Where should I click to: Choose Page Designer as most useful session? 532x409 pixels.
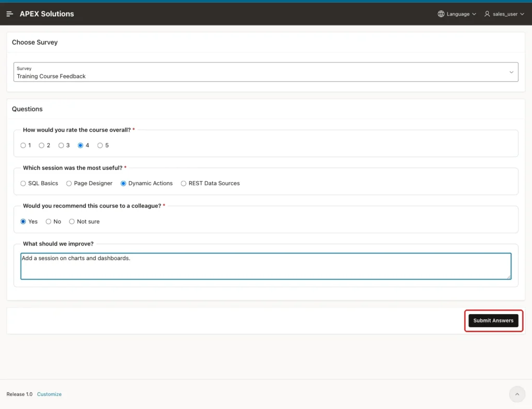point(69,183)
